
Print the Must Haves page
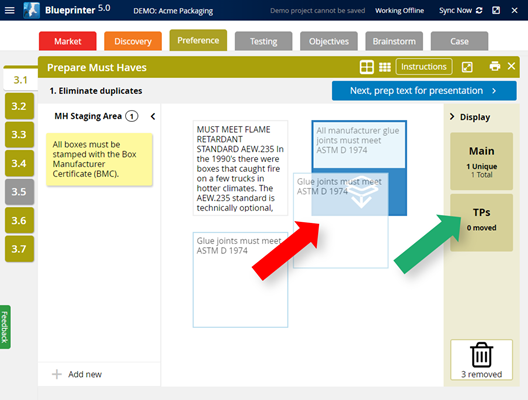pyautogui.click(x=494, y=66)
